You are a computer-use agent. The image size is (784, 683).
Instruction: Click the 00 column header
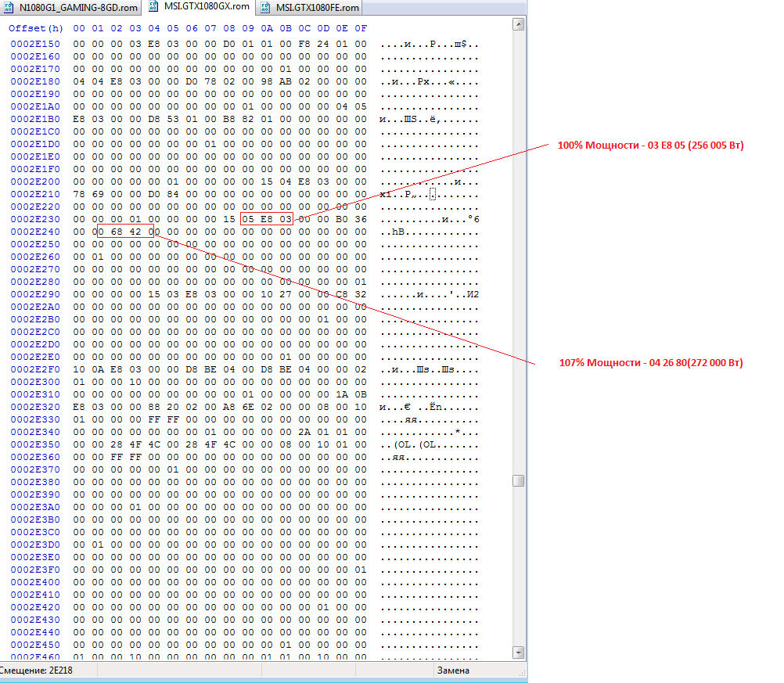point(79,28)
